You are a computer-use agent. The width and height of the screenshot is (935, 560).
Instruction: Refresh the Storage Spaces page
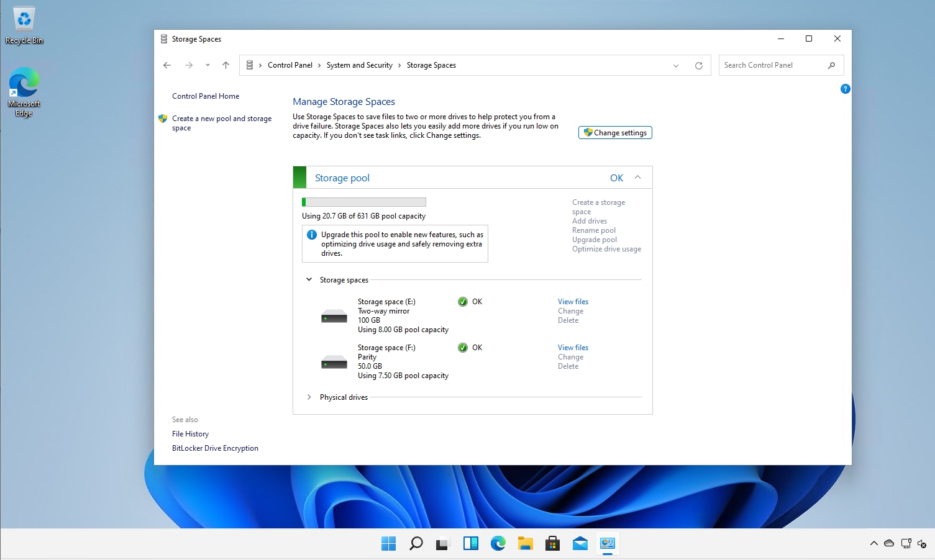(698, 65)
